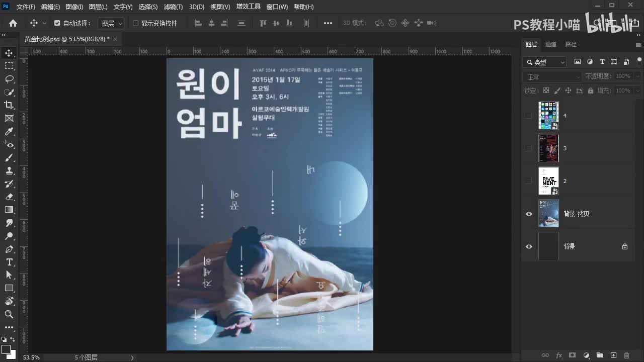Select the Crop tool
Screen dimensions: 644x362
click(x=9, y=105)
